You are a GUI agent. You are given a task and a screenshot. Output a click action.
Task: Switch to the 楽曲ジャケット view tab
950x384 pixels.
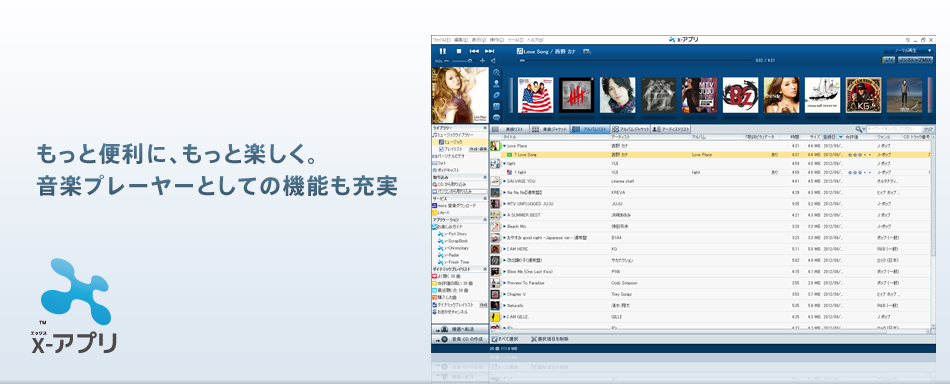[x=550, y=129]
